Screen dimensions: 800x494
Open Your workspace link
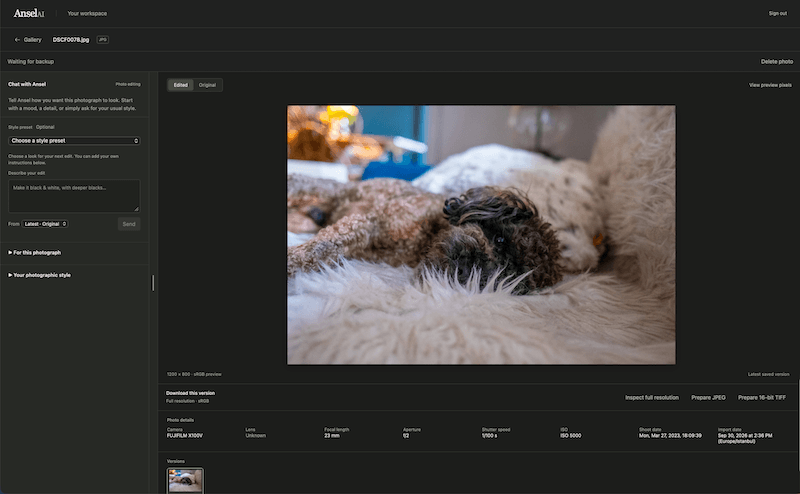click(x=87, y=13)
